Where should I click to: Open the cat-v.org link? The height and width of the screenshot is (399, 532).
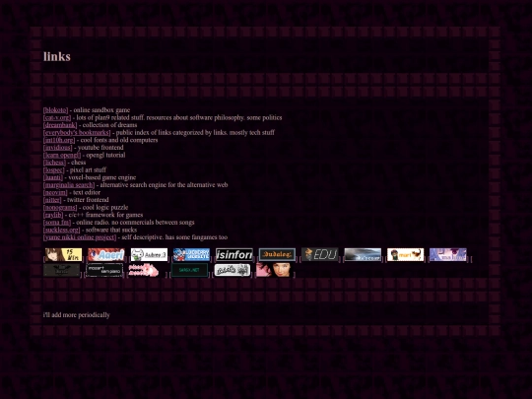click(x=57, y=117)
